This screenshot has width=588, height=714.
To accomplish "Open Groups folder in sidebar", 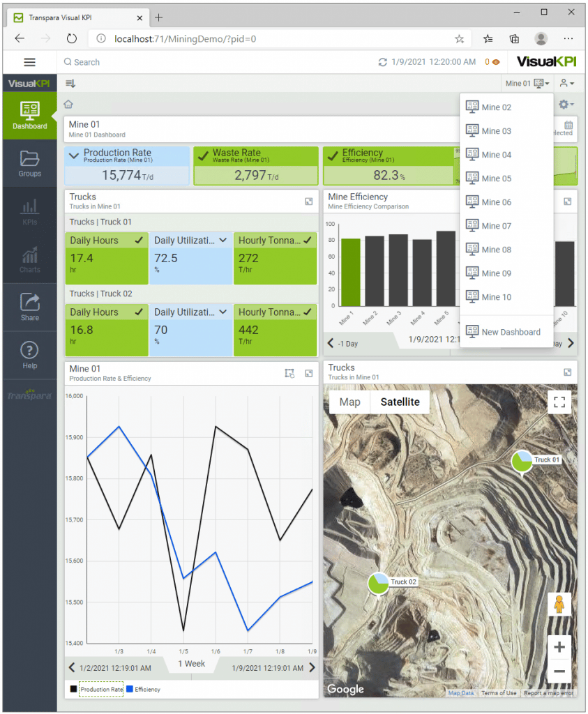I will [x=29, y=163].
